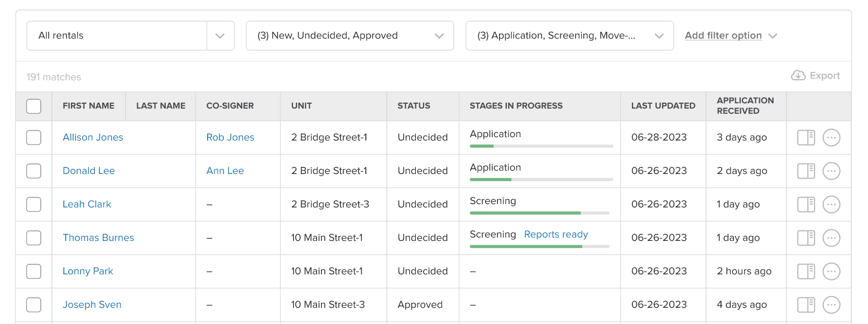Open the Application, Screening, Move-in stages filter
The width and height of the screenshot is (868, 324).
[569, 35]
